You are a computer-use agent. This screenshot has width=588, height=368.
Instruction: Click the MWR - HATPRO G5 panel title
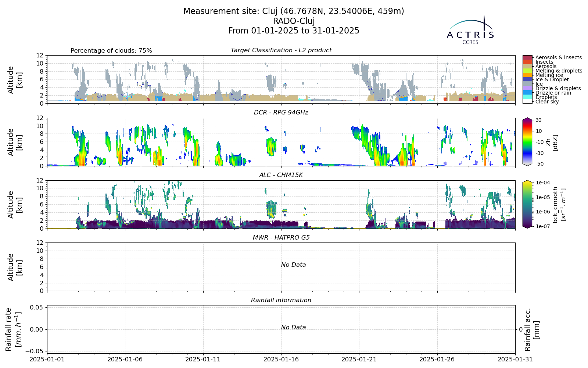pyautogui.click(x=281, y=238)
